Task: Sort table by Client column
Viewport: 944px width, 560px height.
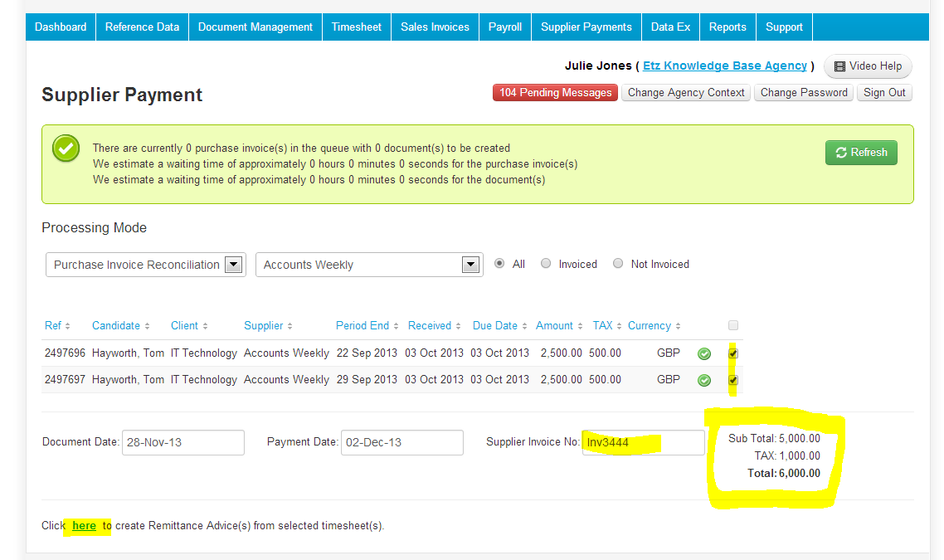Action: point(189,326)
